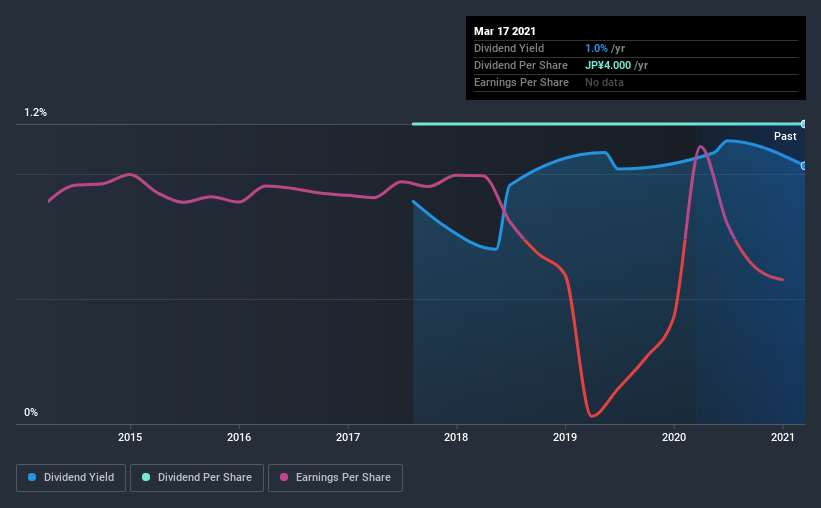This screenshot has width=821, height=508.
Task: Toggle the Dividend Per Share legend button
Action: tap(197, 478)
